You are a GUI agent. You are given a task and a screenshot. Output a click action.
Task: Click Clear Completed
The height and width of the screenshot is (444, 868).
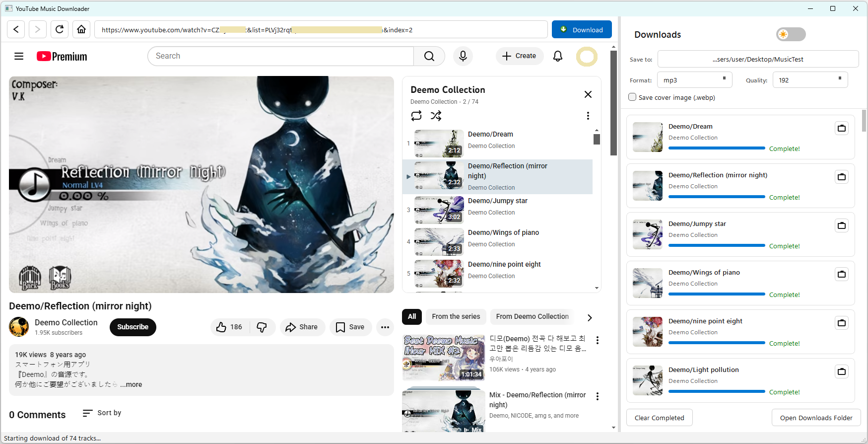[660, 418]
